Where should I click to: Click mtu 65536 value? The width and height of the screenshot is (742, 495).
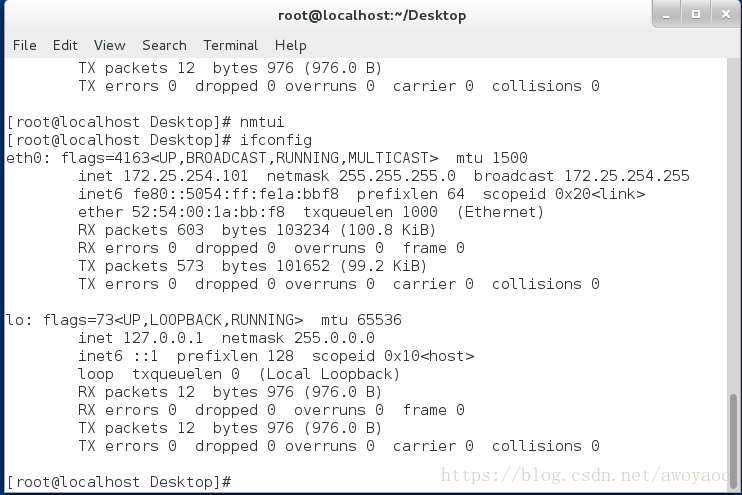tap(361, 320)
